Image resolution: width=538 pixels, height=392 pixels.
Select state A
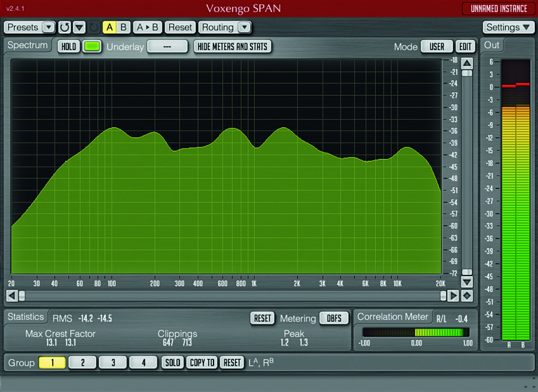[109, 27]
